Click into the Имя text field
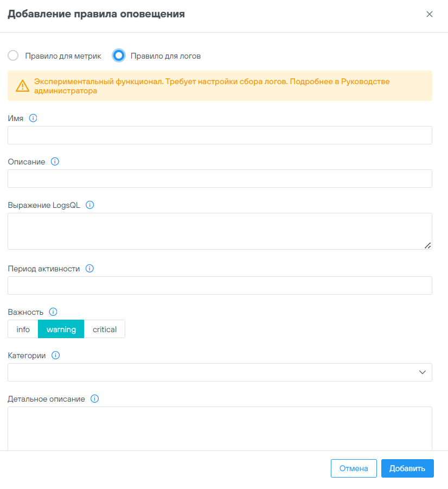 pos(220,135)
